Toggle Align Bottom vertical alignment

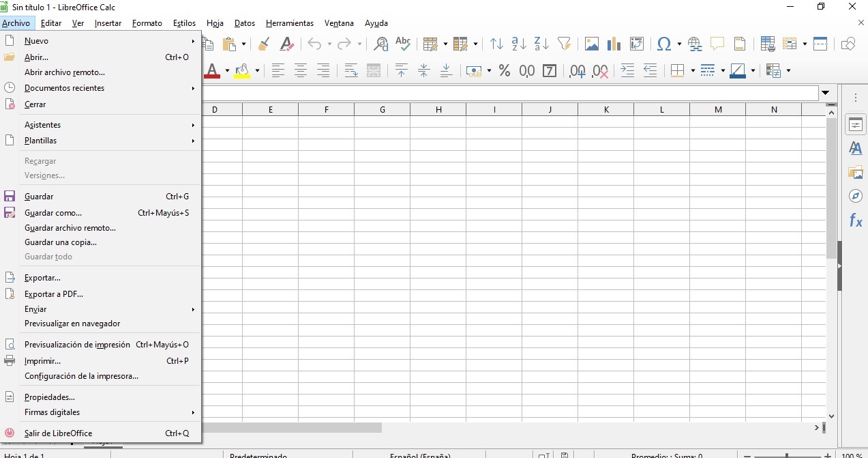pos(447,70)
